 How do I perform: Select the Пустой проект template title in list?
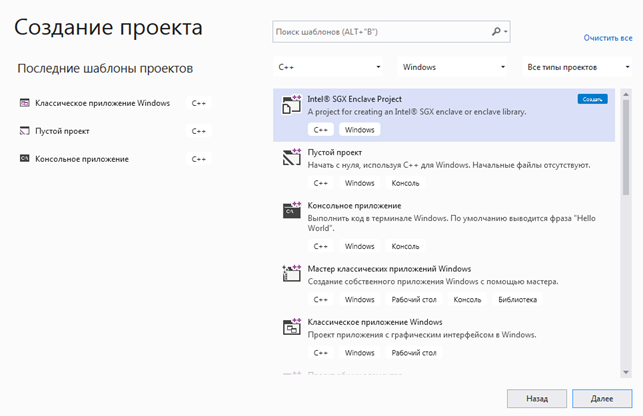(x=335, y=152)
